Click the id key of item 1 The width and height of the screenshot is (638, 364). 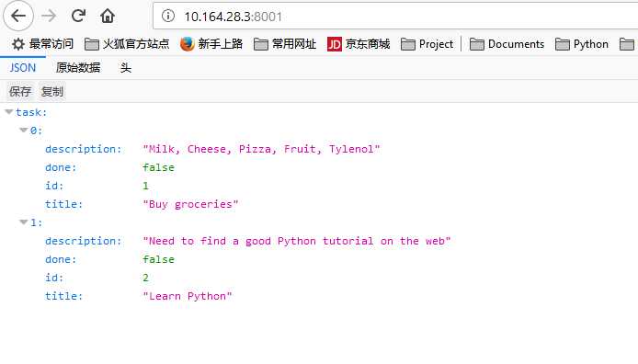click(x=54, y=278)
